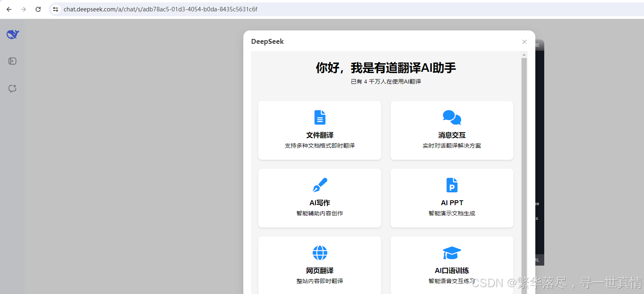Click the AI写作 pen icon
644x294 pixels.
tap(320, 185)
